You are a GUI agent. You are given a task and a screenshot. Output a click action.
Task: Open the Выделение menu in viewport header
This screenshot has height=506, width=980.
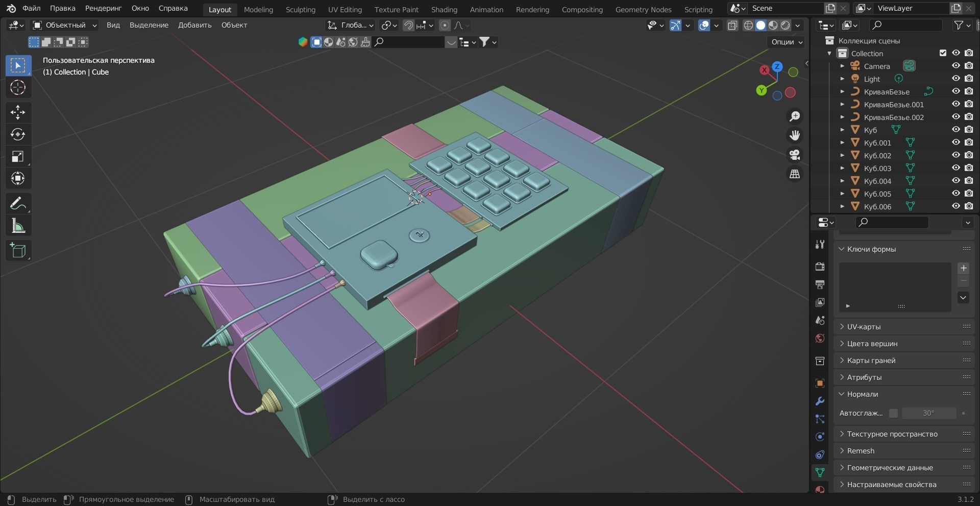[149, 25]
